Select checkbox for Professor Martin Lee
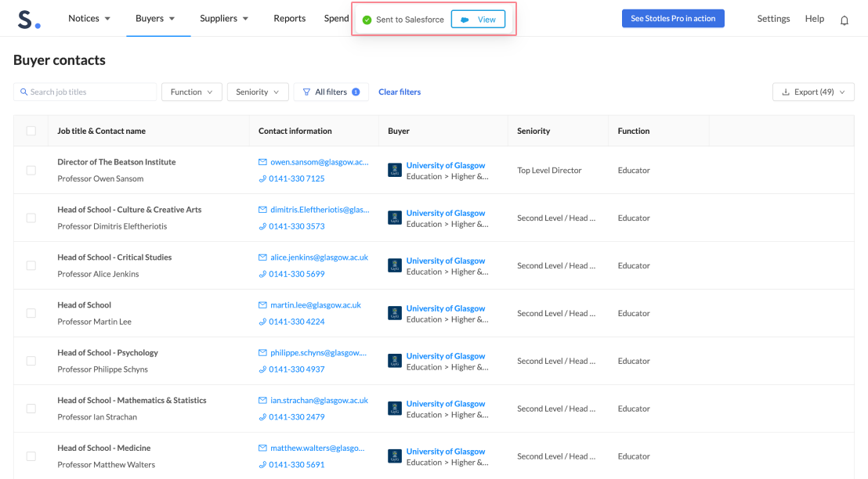Image resolution: width=868 pixels, height=479 pixels. pyautogui.click(x=31, y=313)
